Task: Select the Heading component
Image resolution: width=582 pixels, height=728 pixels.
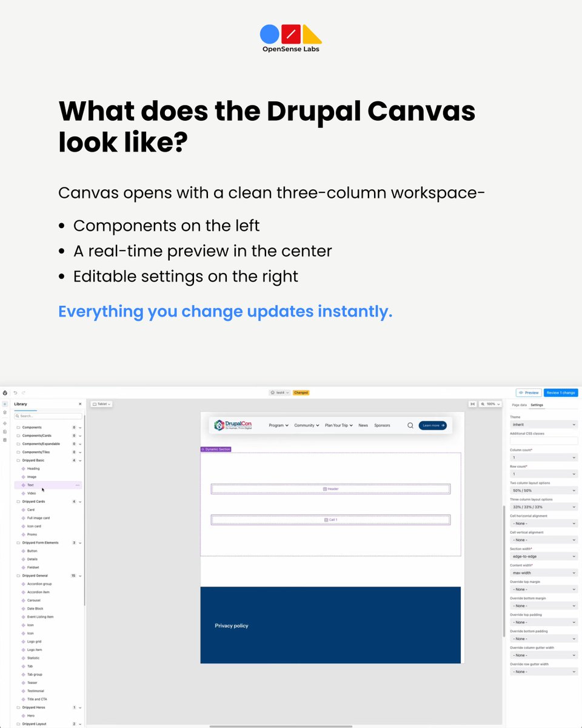Action: (x=48, y=469)
